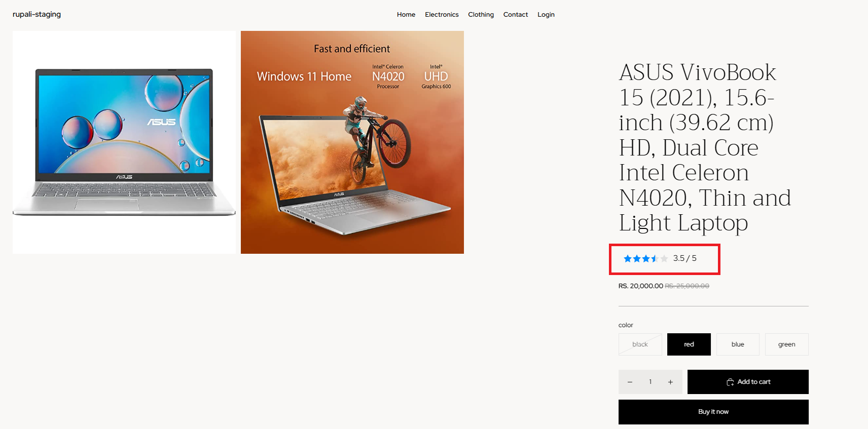Click the minus quantity decrease icon
This screenshot has width=868, height=429.
coord(630,382)
